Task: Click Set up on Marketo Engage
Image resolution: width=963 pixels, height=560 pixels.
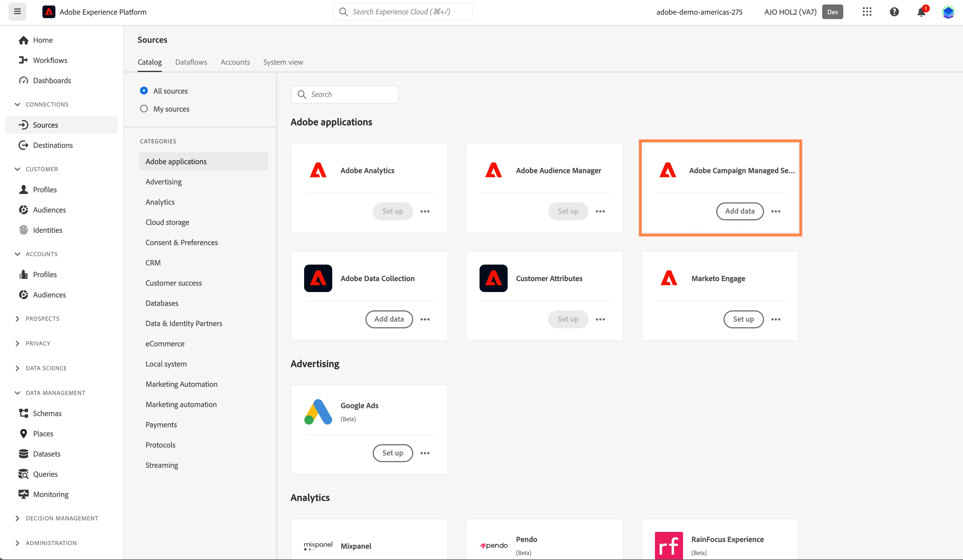Action: click(x=743, y=319)
